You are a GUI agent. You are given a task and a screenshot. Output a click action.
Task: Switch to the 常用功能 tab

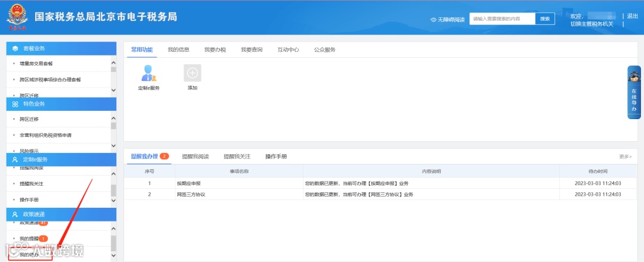[x=142, y=49]
